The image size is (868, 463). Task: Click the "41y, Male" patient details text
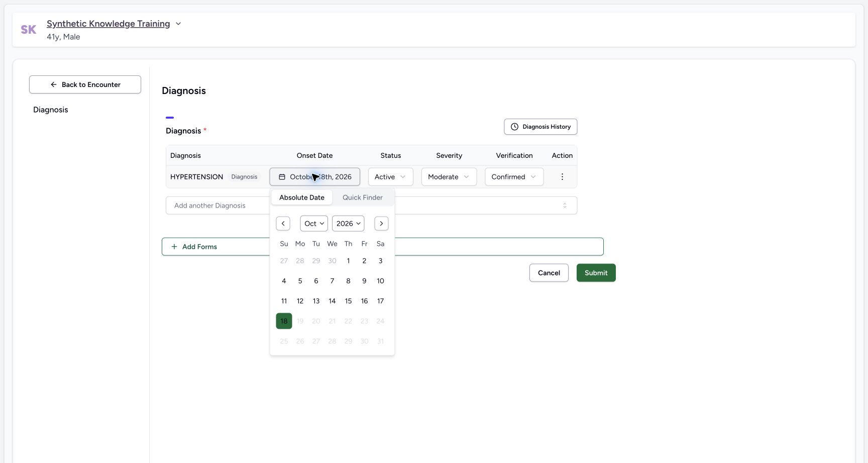click(x=63, y=37)
